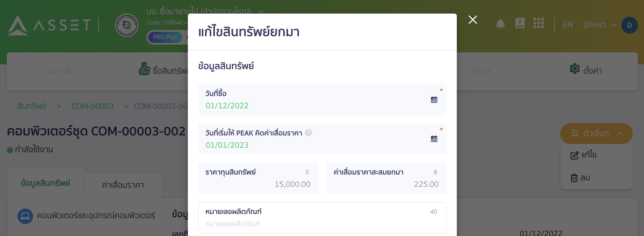The image size is (644, 236).
Task: Close the edit asset modal dialog
Action: pyautogui.click(x=473, y=20)
